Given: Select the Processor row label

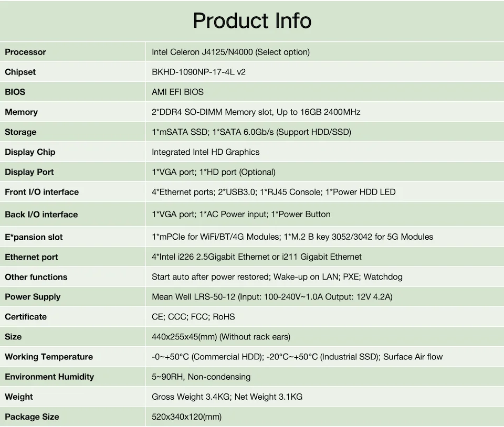Looking at the screenshot, I should [x=25, y=52].
